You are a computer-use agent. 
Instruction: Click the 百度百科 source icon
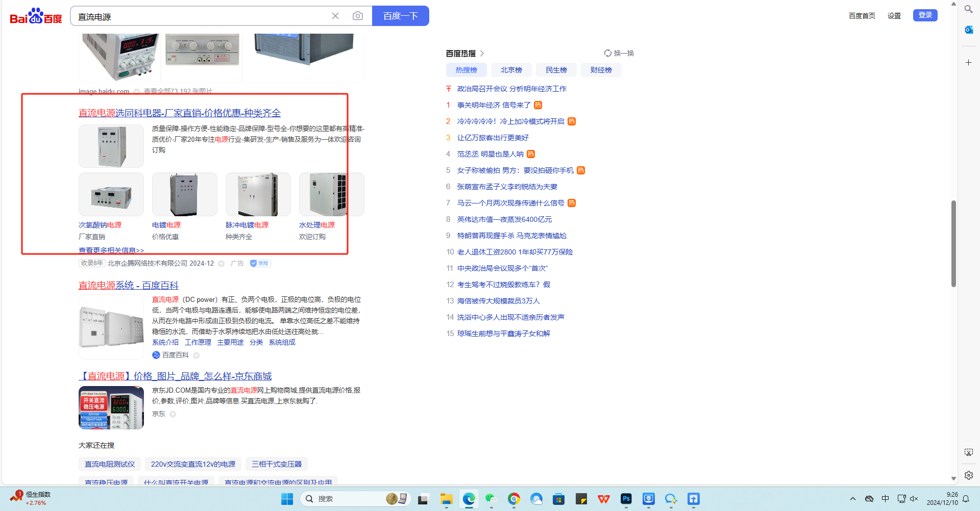pyautogui.click(x=156, y=355)
